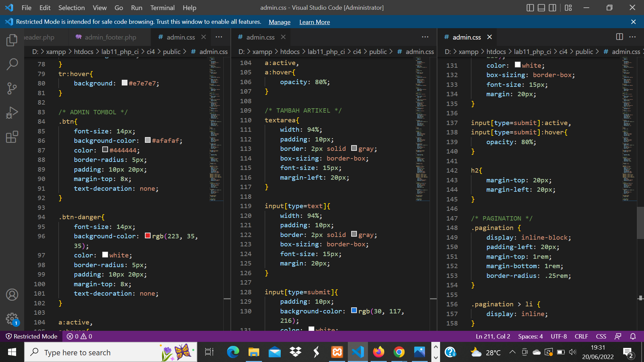The image size is (644, 362).
Task: Open the Search sidebar icon
Action: tap(12, 64)
